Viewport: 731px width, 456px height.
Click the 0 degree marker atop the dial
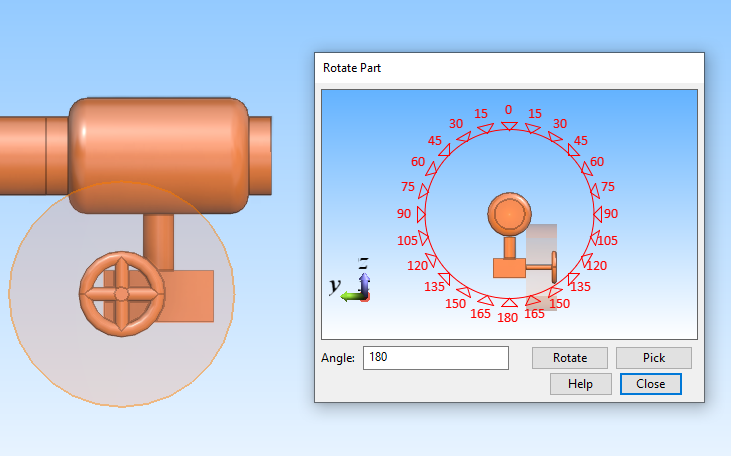(508, 125)
